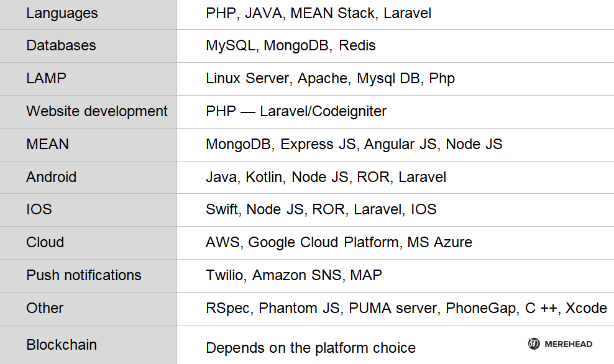Select the Push notifications label

tap(84, 275)
